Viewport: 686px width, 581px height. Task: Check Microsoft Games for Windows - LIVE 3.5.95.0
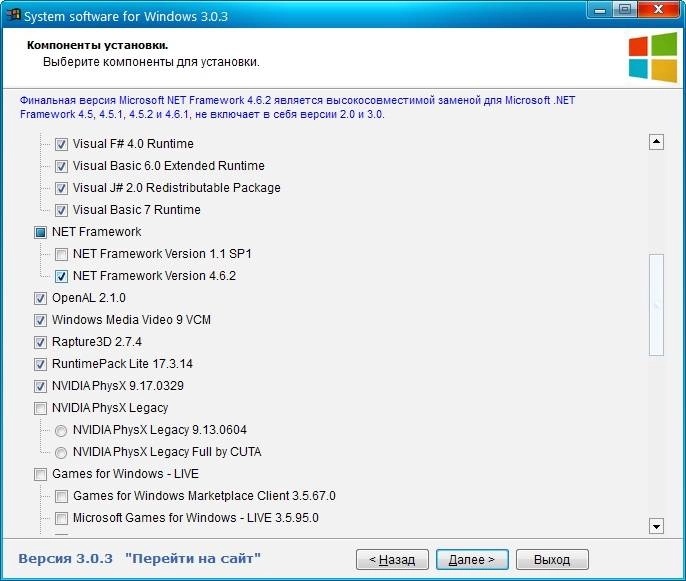[61, 518]
